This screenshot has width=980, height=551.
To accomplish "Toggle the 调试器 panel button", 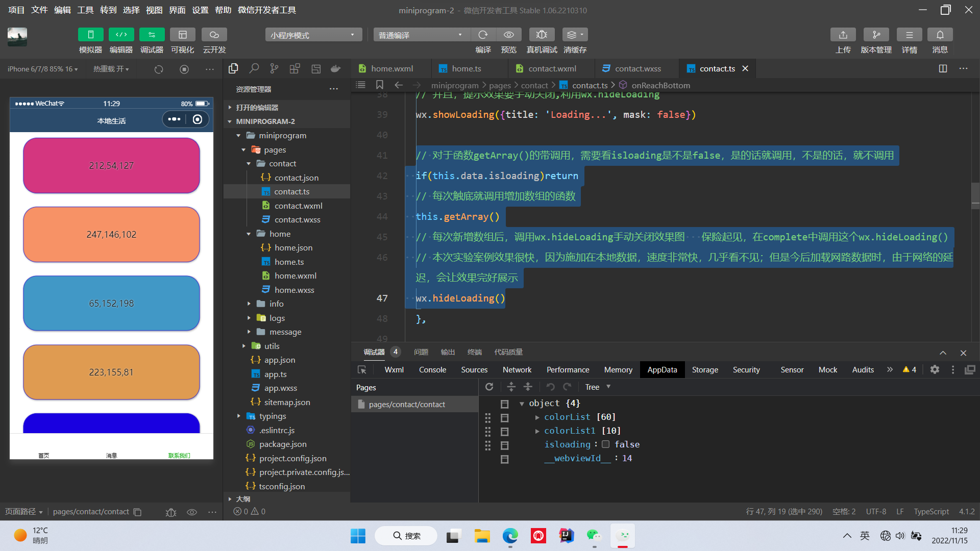I will 152,35.
